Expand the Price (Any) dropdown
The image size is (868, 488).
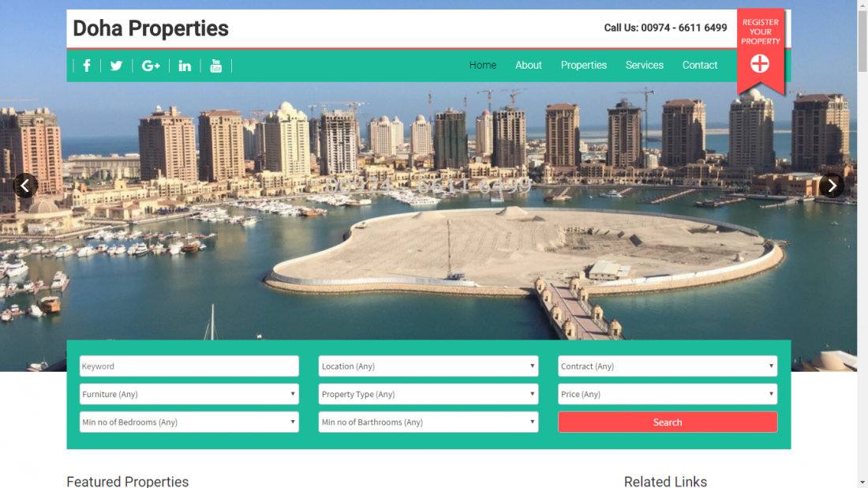[x=668, y=394]
